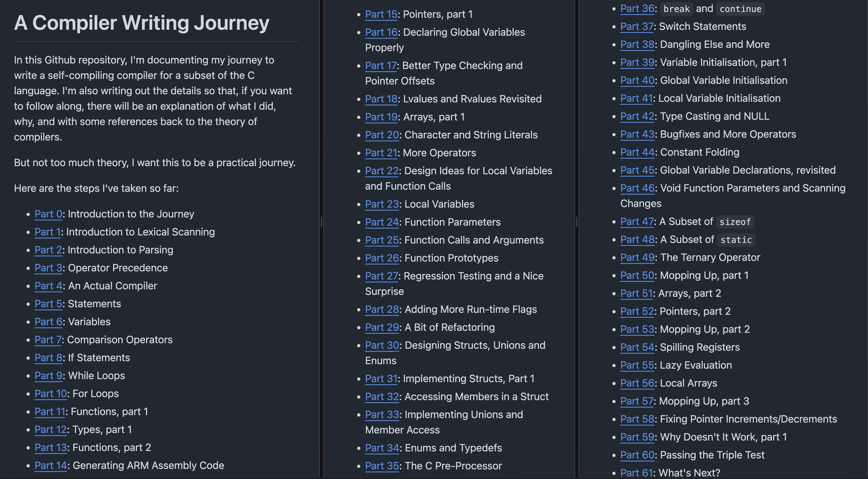Follow the Part 47 sizeof link
The image size is (868, 479).
click(637, 222)
